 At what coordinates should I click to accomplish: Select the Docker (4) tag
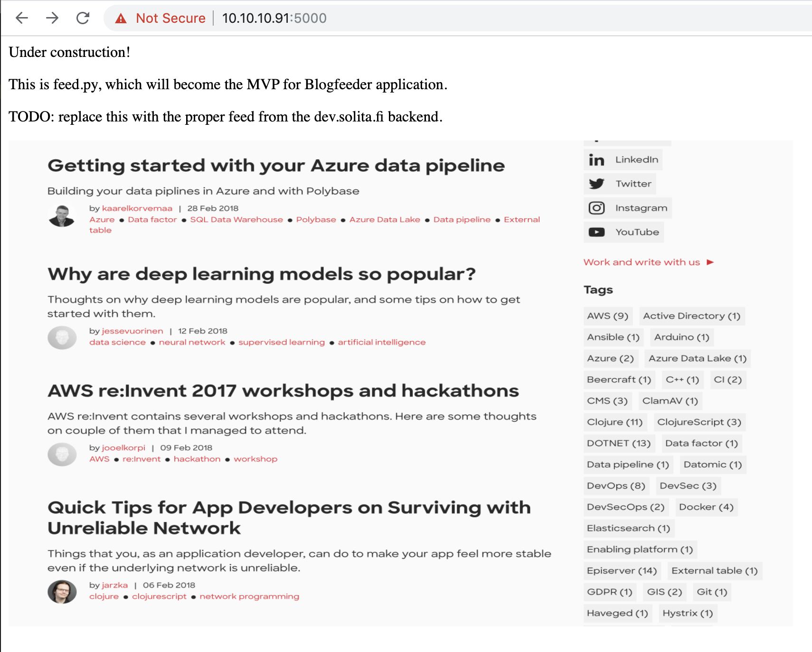tap(706, 507)
